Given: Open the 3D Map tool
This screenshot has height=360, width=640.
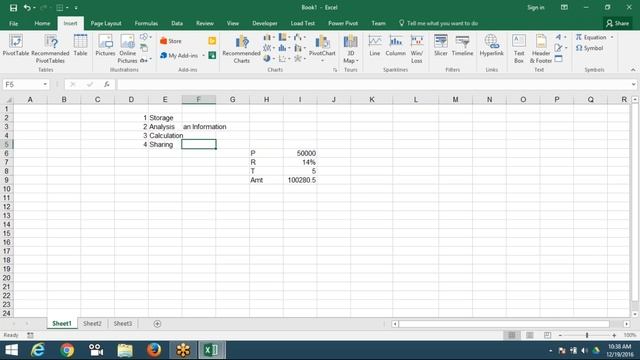Looking at the screenshot, I should pos(351,49).
